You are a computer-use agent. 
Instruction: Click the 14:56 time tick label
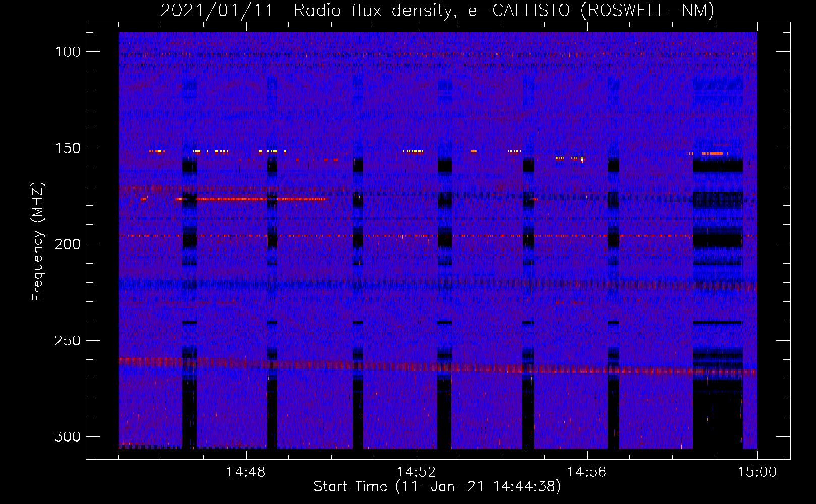click(x=587, y=472)
